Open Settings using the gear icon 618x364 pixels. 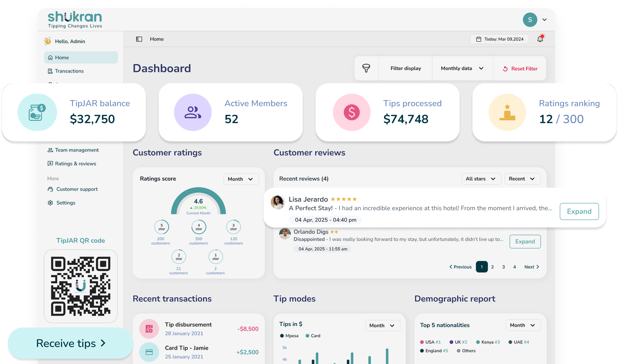(50, 203)
